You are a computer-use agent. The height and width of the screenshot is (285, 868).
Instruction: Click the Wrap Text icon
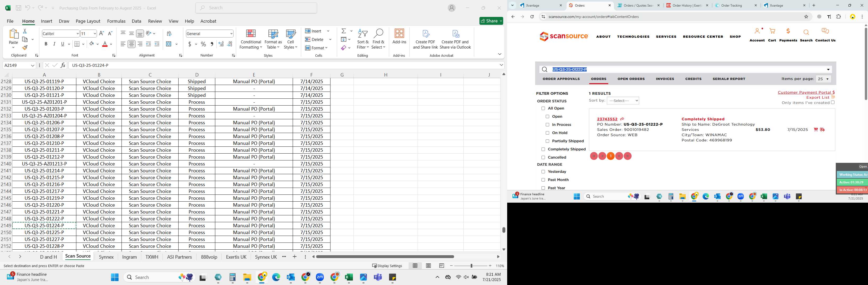coord(169,33)
